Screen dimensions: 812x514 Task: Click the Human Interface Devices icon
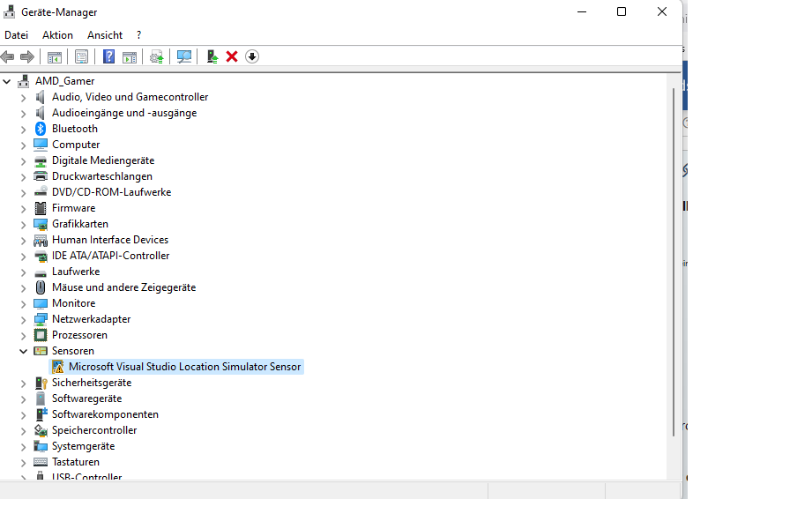coord(41,240)
